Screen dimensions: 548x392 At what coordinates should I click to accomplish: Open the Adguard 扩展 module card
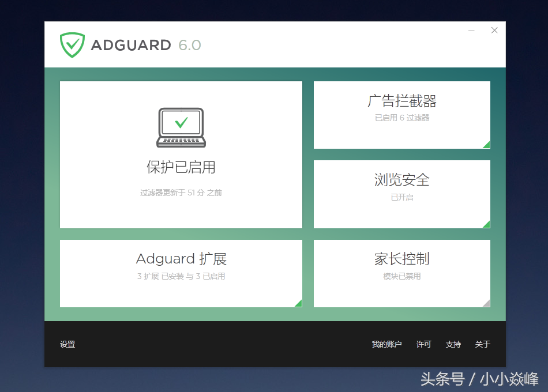click(181, 274)
